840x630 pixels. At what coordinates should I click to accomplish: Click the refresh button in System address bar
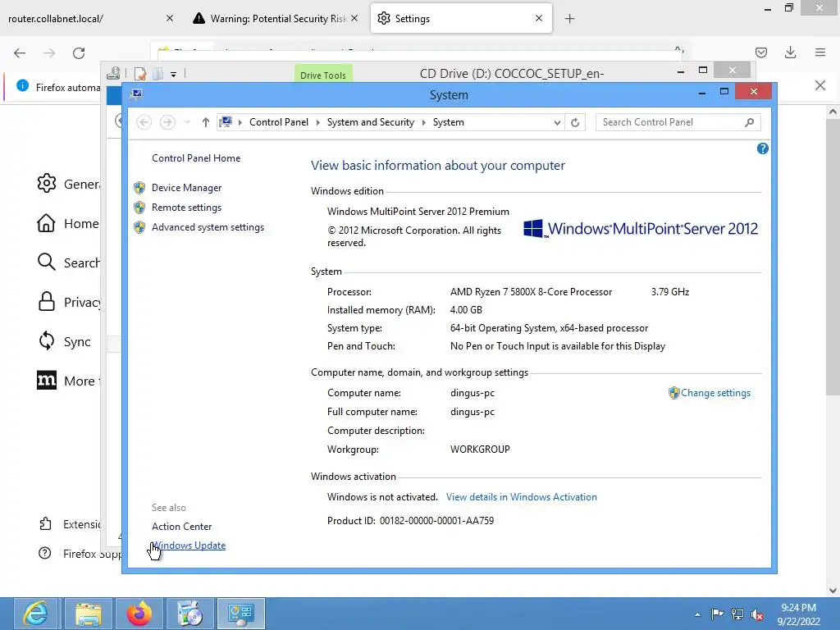point(575,122)
